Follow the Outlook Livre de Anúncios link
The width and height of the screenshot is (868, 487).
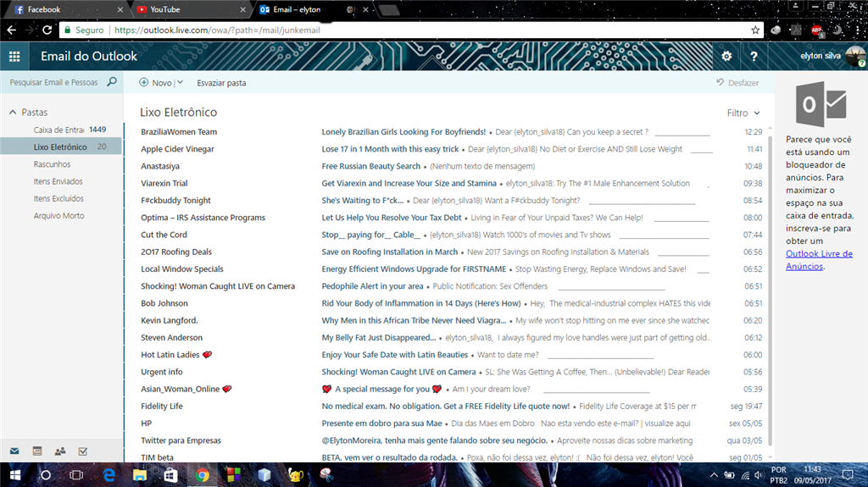point(819,259)
